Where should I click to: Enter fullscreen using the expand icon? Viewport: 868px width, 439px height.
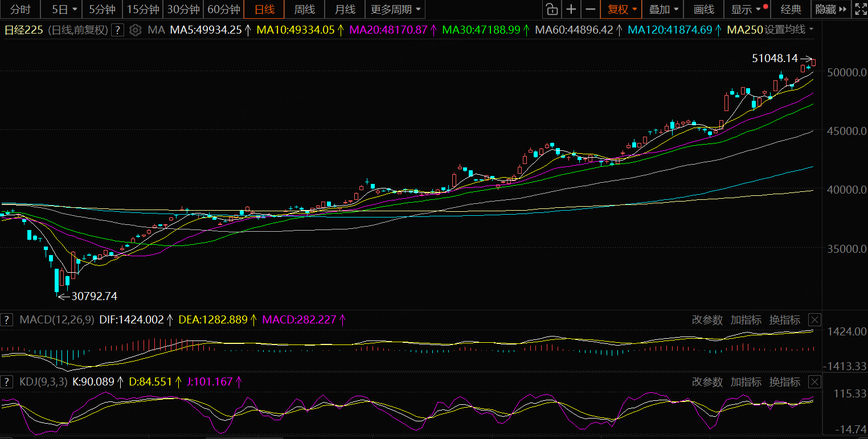tap(860, 9)
